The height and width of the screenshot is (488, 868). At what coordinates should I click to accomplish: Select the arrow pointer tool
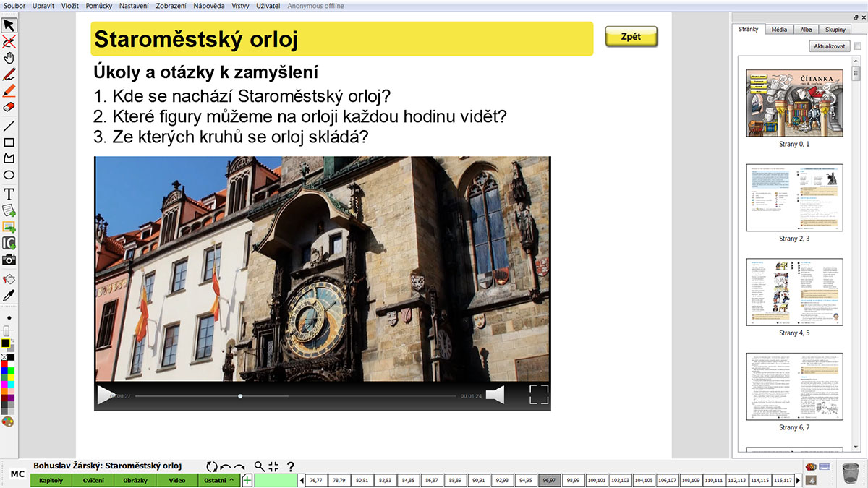point(9,25)
